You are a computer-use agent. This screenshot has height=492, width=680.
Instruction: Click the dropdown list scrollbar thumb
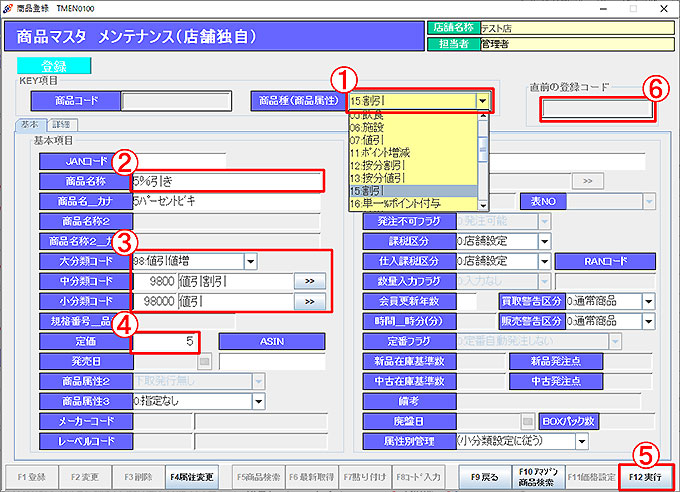point(483,149)
